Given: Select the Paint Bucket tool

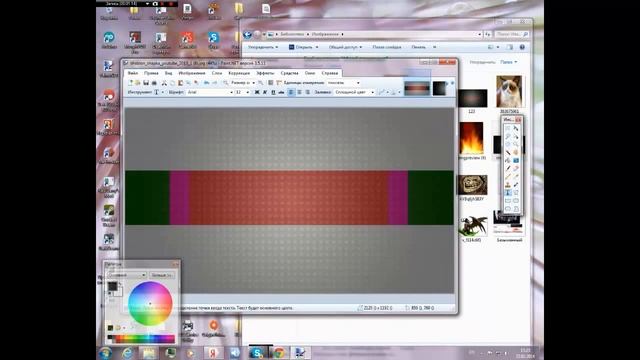Looking at the screenshot, I should coord(508,160).
